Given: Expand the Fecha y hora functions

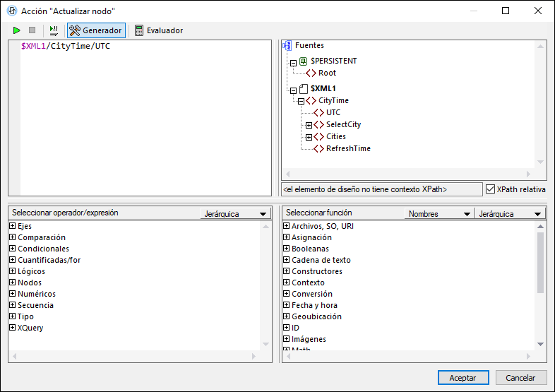Looking at the screenshot, I should pyautogui.click(x=286, y=305).
